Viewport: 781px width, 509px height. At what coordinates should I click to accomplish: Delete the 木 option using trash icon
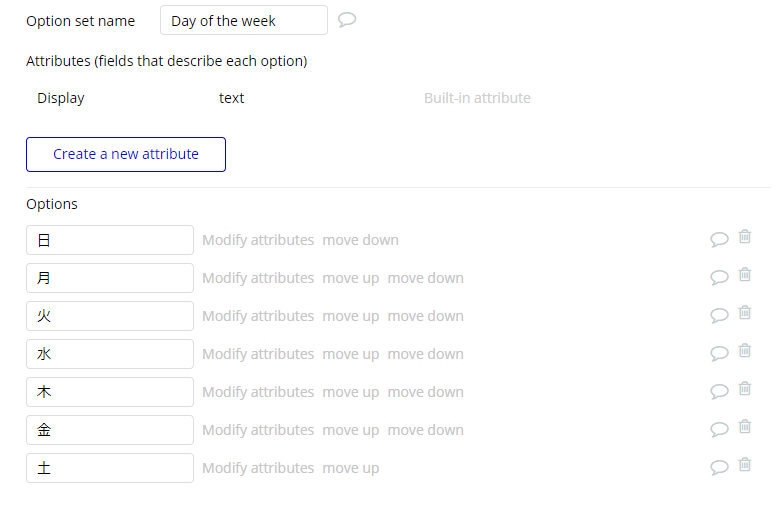tap(745, 388)
